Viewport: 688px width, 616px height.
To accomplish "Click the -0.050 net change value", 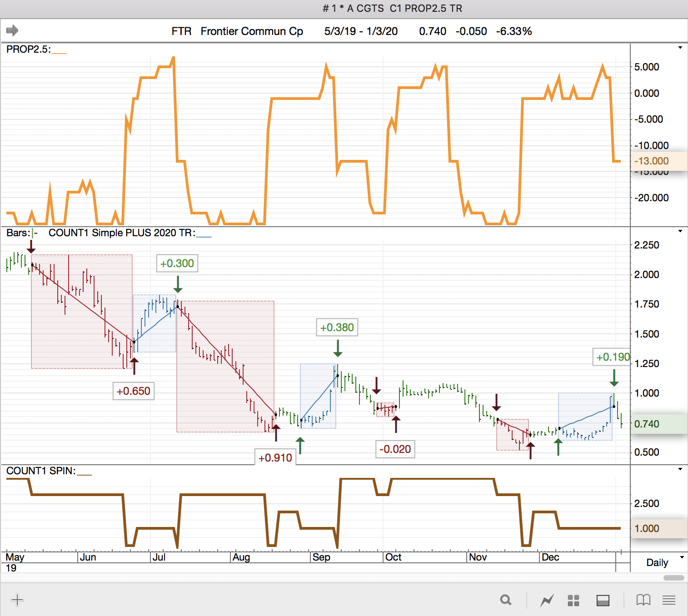I will click(x=471, y=31).
